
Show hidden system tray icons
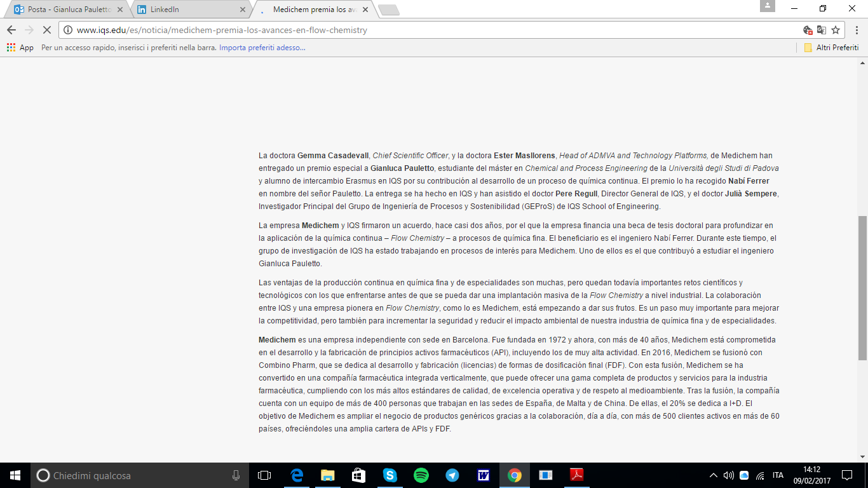tap(714, 475)
